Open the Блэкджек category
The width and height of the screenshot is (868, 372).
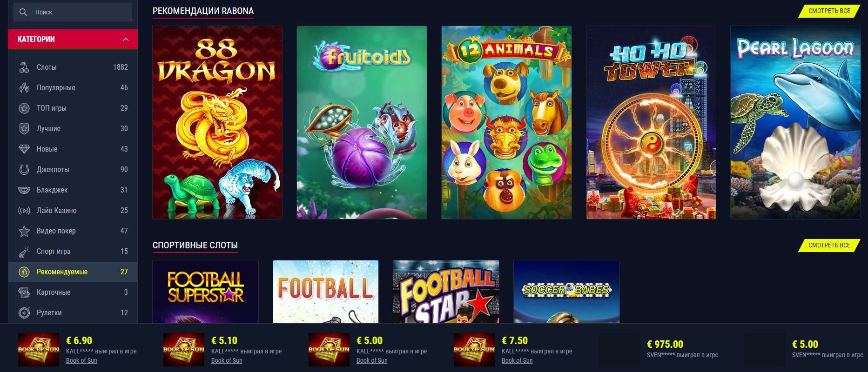73,190
